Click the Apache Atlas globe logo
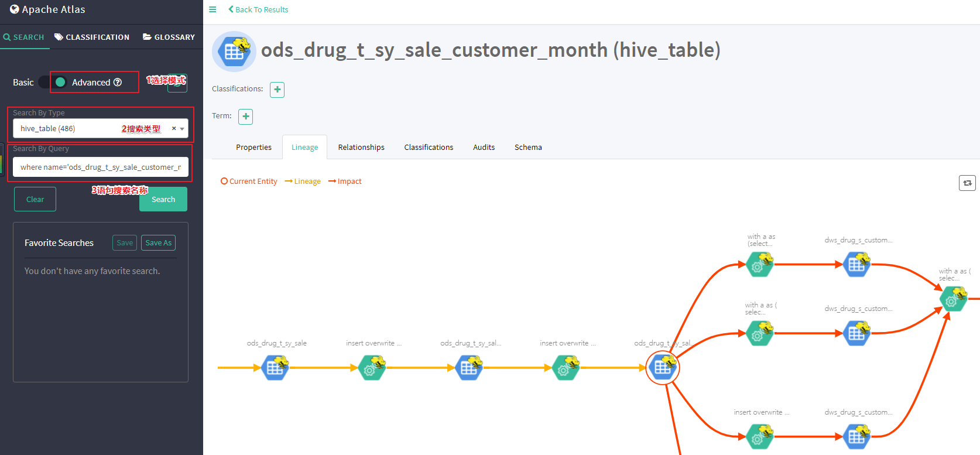Screen dimensions: 980x455 coord(15,9)
